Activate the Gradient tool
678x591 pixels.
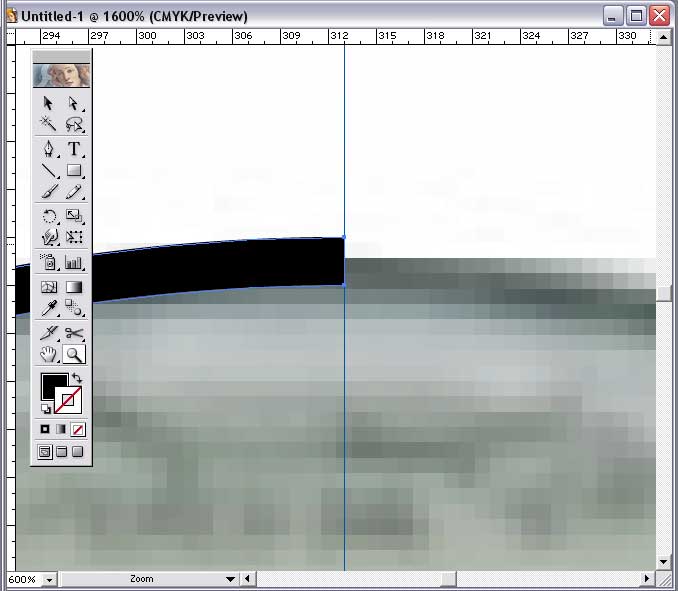pos(74,287)
